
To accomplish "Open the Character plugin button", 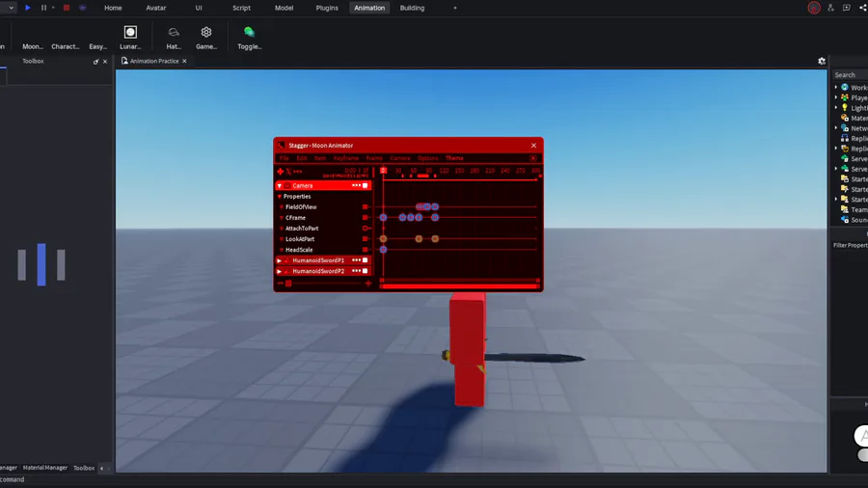I will (x=66, y=46).
